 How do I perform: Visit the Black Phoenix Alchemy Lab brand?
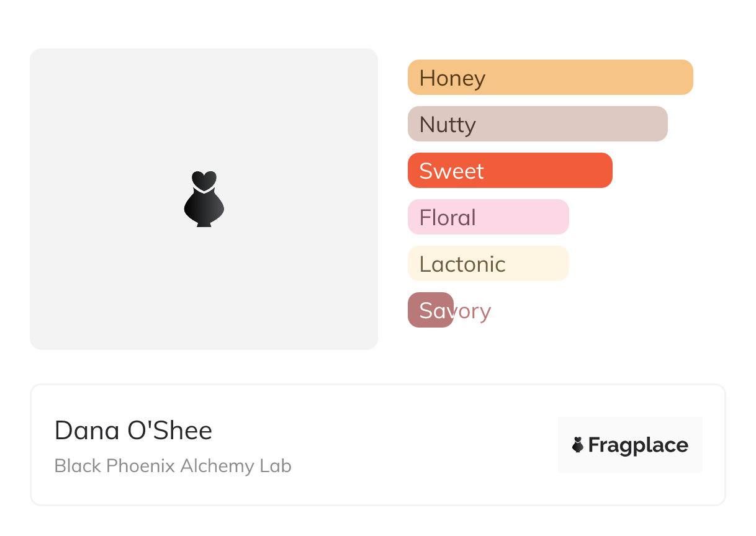tap(173, 466)
